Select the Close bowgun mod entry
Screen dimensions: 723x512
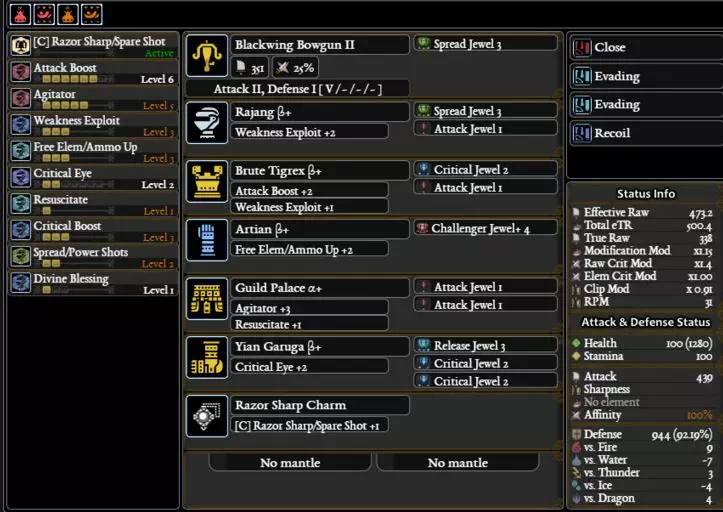[x=646, y=47]
